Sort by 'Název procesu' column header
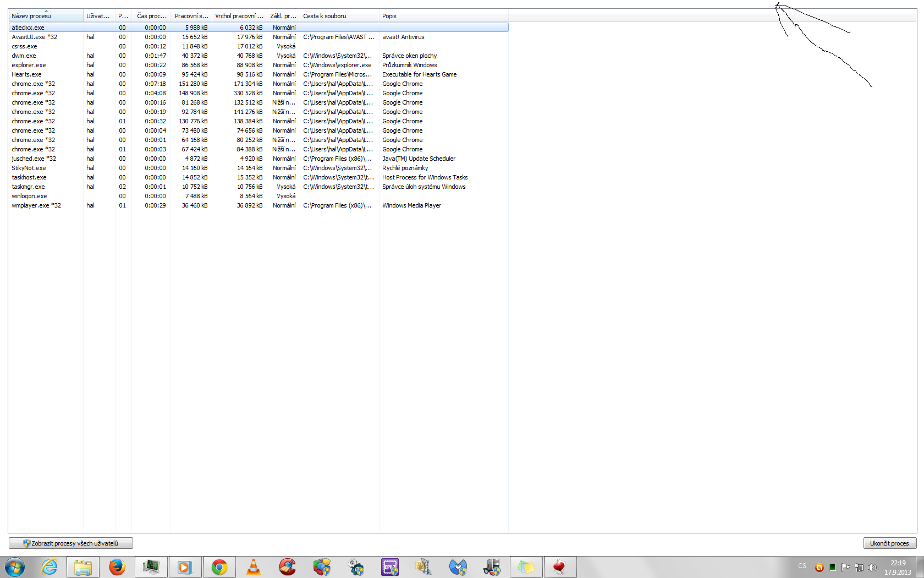 point(46,16)
